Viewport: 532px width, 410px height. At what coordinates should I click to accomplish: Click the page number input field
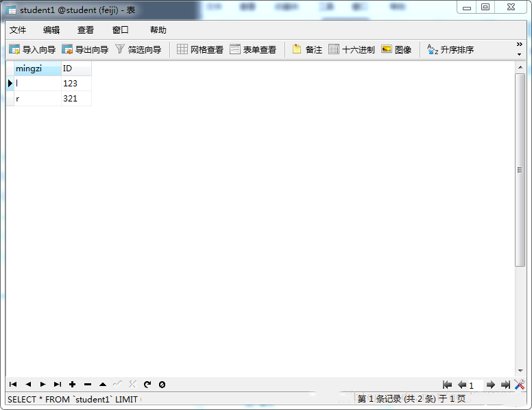[476, 385]
